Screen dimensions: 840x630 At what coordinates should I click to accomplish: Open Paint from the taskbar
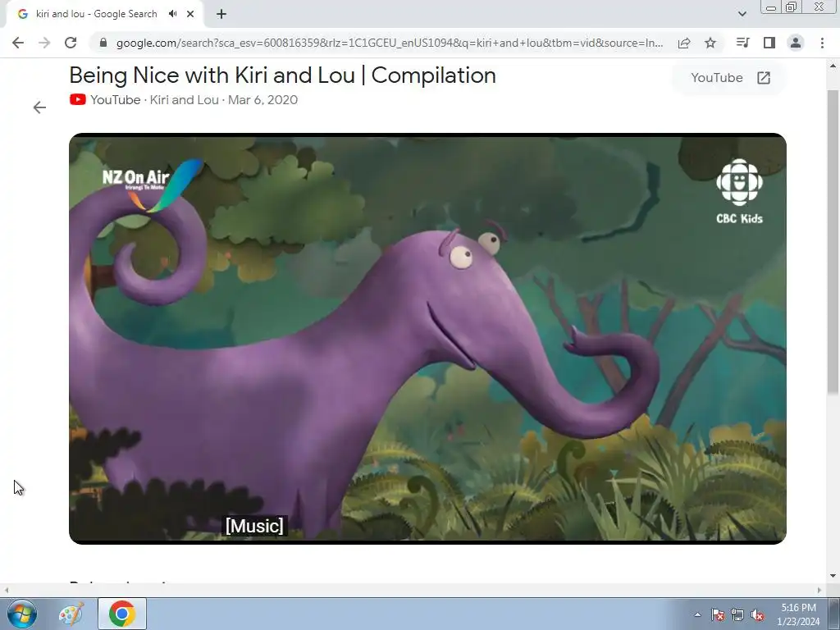coord(71,614)
